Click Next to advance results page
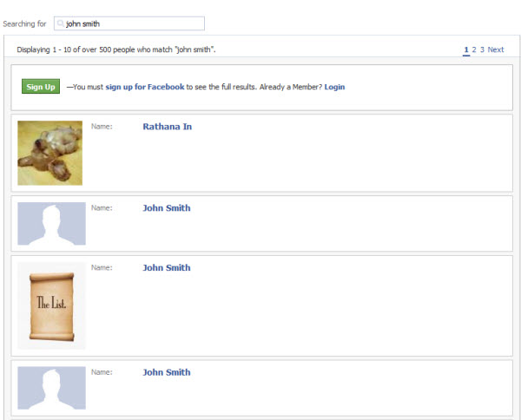The width and height of the screenshot is (521, 420). tap(496, 49)
